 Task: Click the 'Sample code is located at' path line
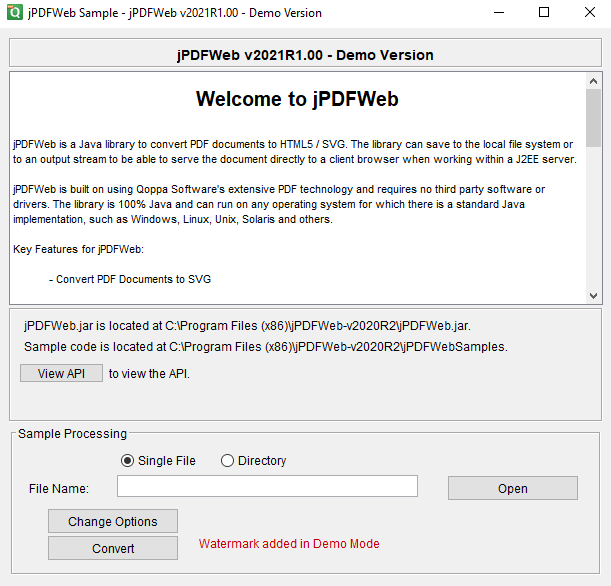click(266, 347)
